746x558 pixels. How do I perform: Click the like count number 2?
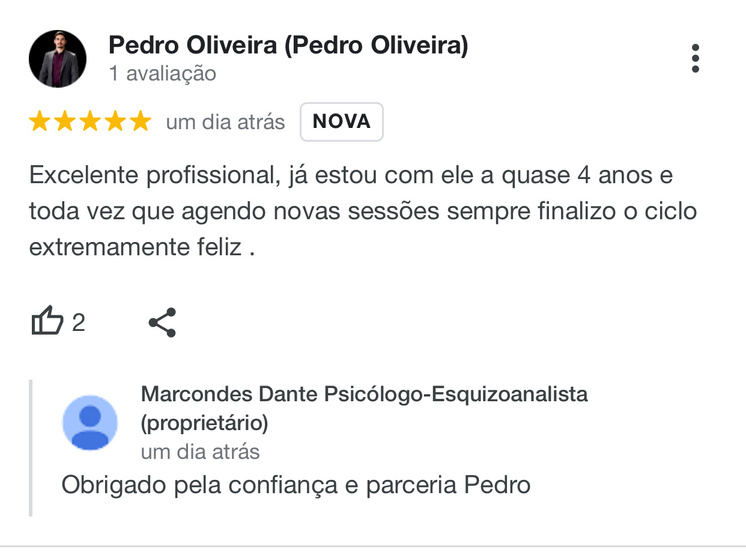pyautogui.click(x=79, y=322)
